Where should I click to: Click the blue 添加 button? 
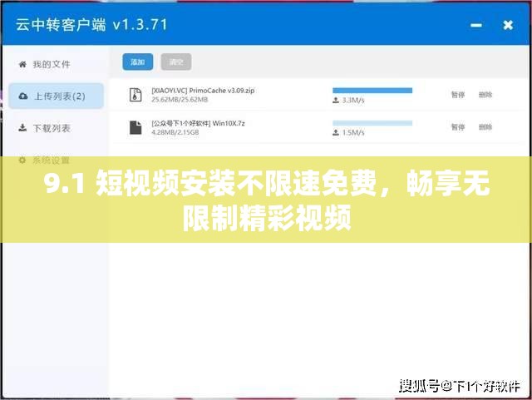138,62
